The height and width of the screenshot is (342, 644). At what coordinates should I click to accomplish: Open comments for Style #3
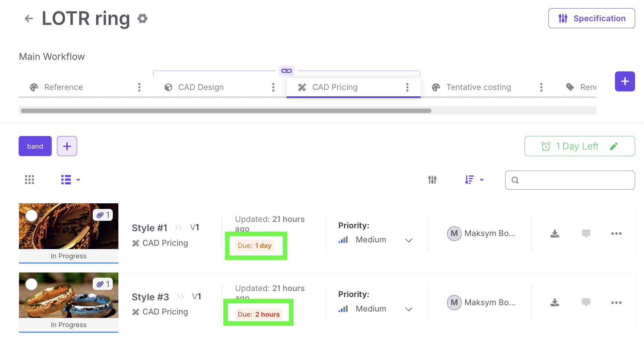[586, 303]
